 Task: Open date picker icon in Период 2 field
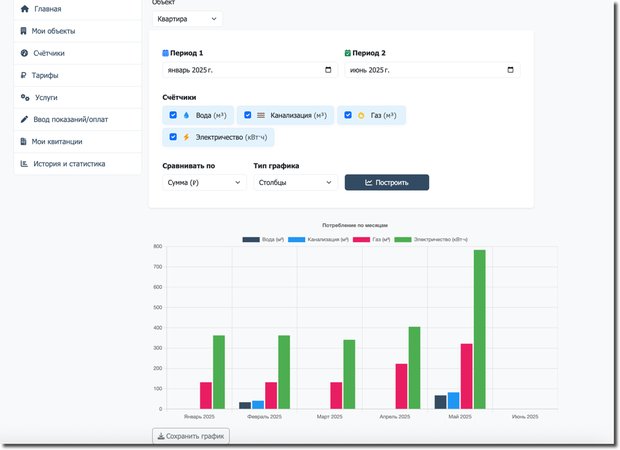point(510,70)
